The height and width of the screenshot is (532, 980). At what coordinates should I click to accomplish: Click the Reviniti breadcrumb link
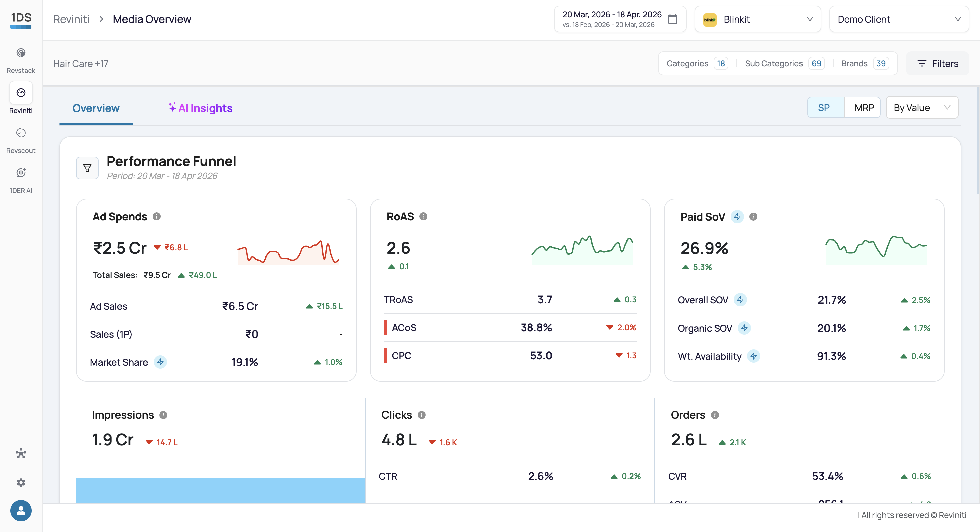[x=71, y=19]
